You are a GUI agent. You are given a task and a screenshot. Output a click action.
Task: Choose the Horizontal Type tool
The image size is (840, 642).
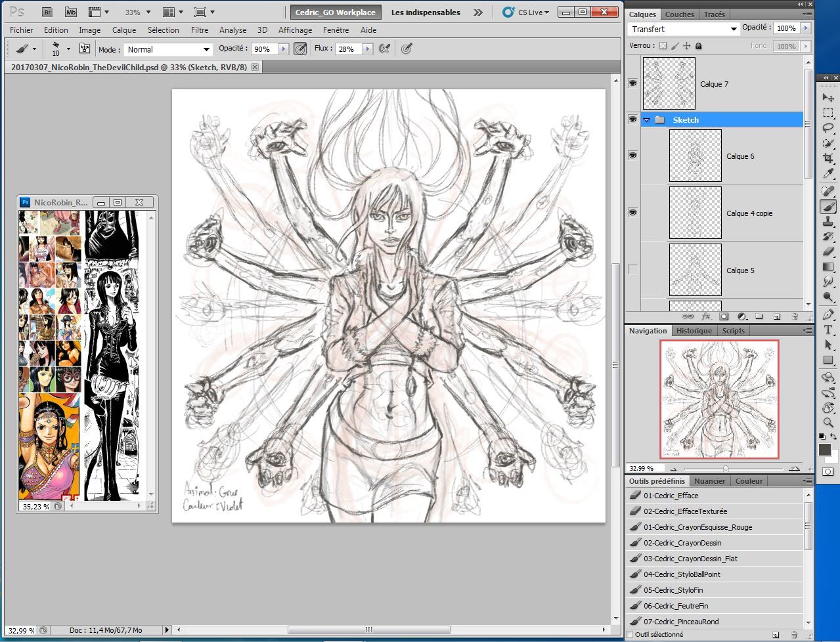click(x=828, y=330)
